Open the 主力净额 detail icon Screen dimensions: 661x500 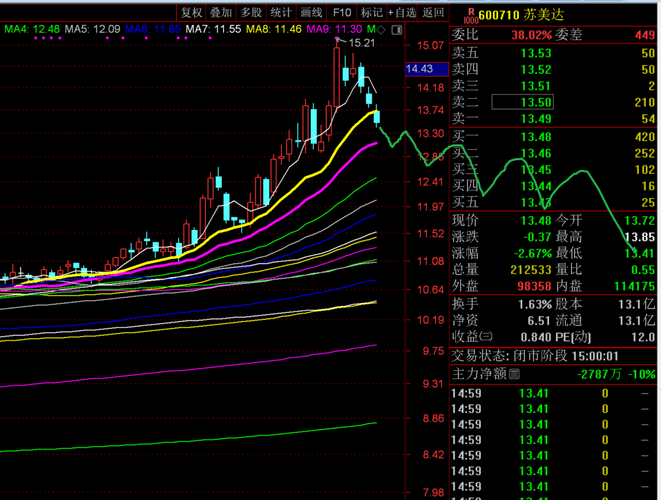(514, 374)
